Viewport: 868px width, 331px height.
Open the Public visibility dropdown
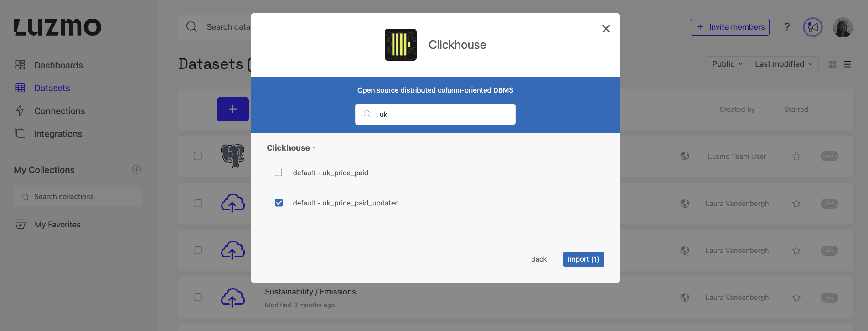coord(727,64)
